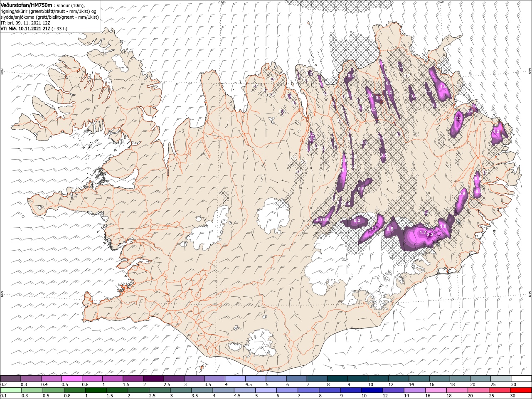Pick the slate blue 6 swatch, upper scale
532x399 pixels.
click(x=297, y=379)
